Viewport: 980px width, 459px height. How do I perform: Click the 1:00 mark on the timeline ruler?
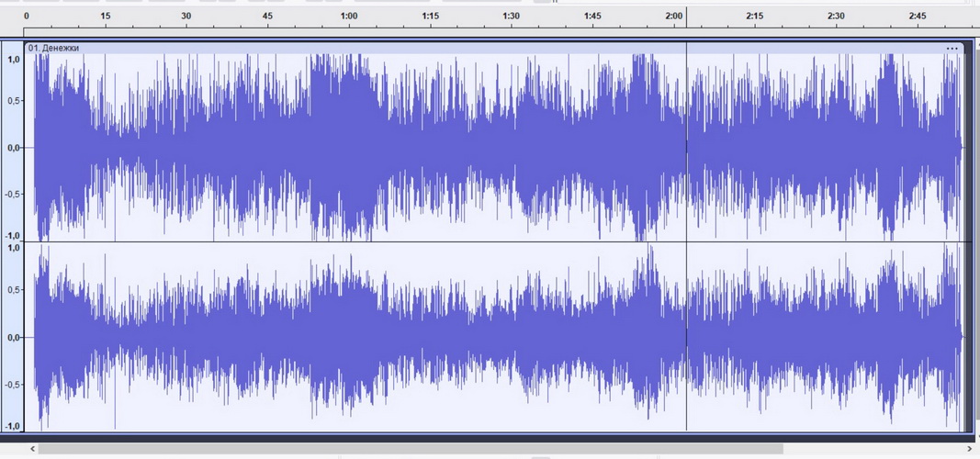(x=349, y=17)
